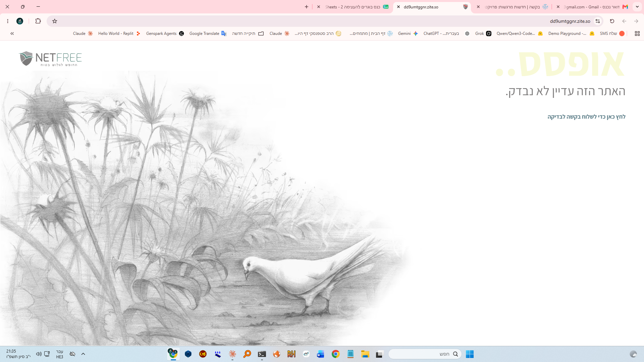Open the SMS שלח bookmark
Viewport: 644px width, 362px height.
(x=612, y=34)
